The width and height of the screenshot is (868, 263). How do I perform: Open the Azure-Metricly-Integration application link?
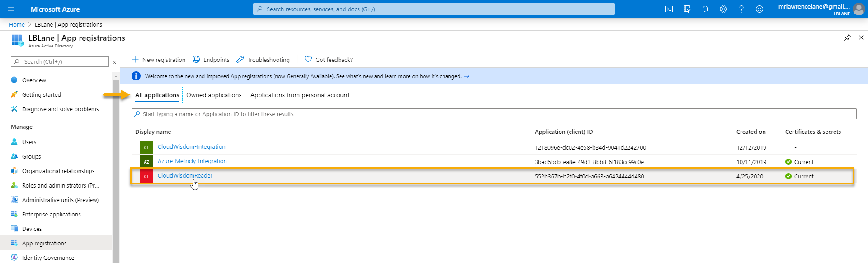tap(192, 161)
